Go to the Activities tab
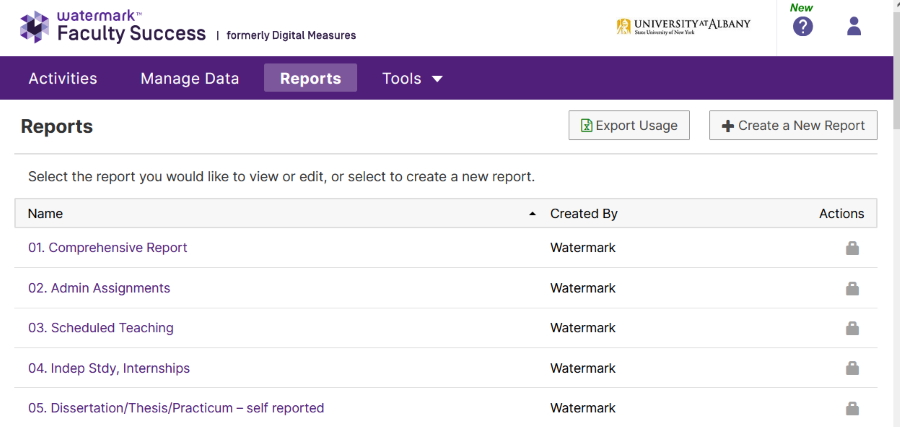The height and width of the screenshot is (427, 900). pos(63,78)
